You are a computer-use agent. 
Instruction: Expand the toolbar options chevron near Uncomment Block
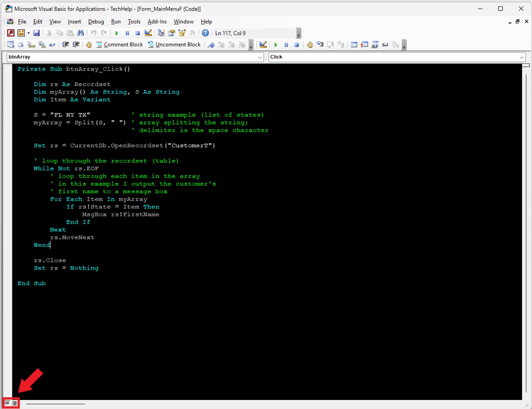click(x=251, y=45)
